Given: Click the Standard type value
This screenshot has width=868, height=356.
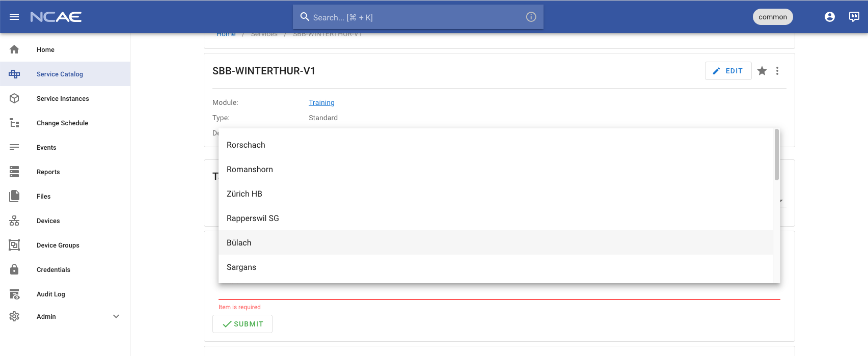Looking at the screenshot, I should pyautogui.click(x=323, y=118).
